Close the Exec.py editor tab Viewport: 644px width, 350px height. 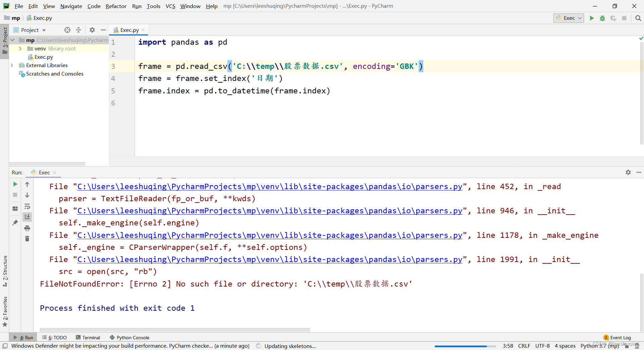(x=143, y=30)
